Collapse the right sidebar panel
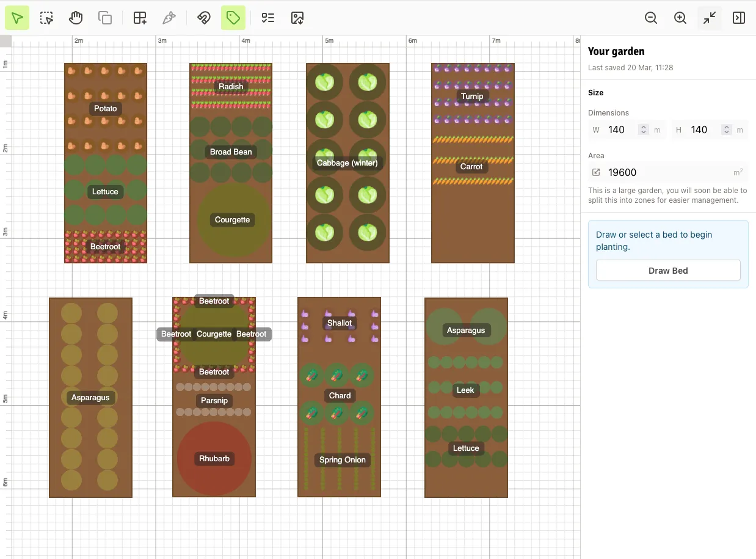Screen dimensions: 756x559 tap(738, 18)
